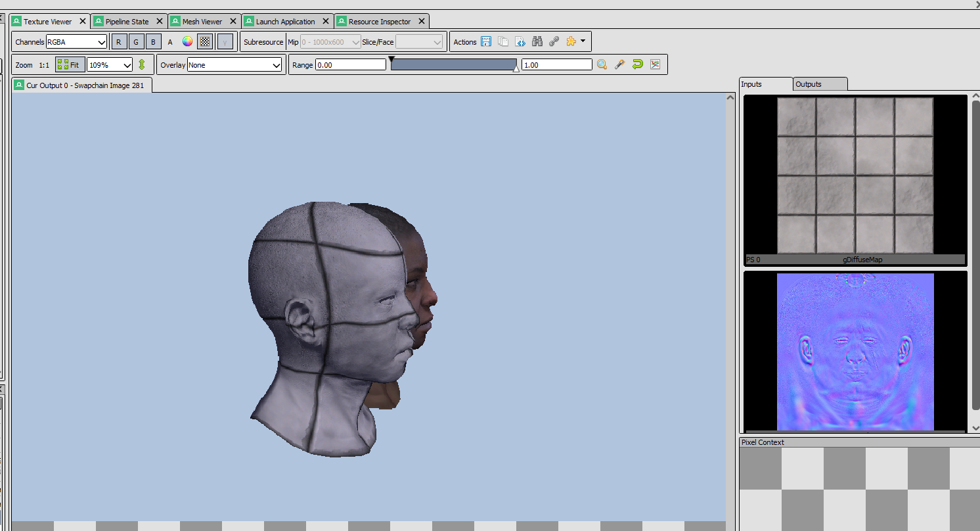
Task: Switch to the Pipeline State tab
Action: [127, 22]
